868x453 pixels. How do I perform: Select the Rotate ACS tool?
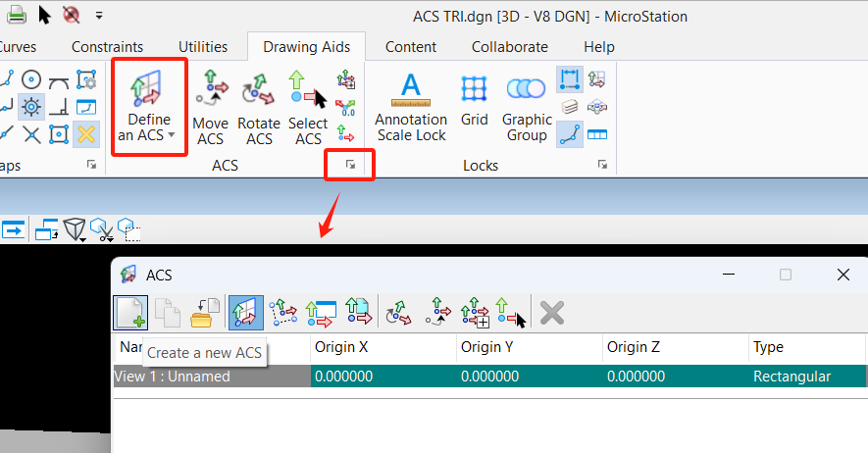(x=259, y=108)
